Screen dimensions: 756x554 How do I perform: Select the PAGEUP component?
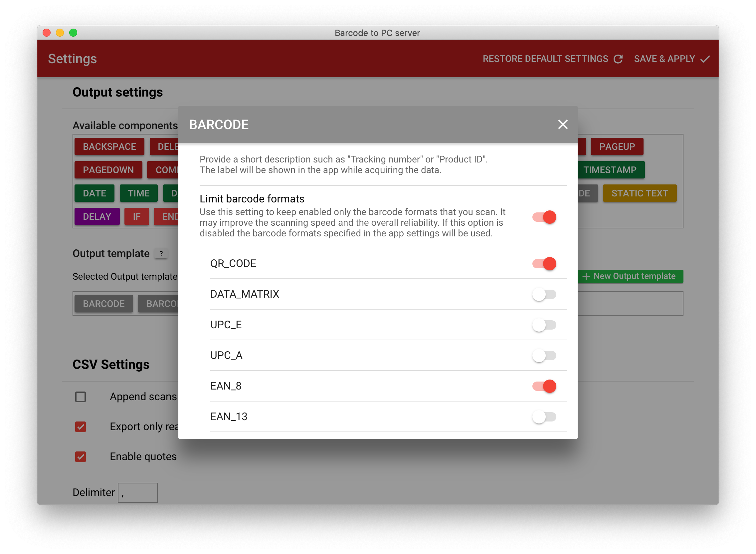coord(617,146)
